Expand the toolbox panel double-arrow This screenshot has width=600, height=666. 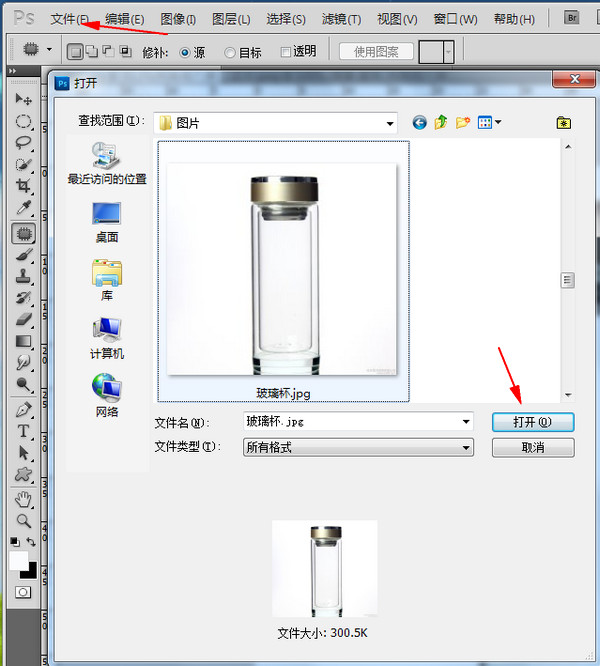pyautogui.click(x=12, y=71)
